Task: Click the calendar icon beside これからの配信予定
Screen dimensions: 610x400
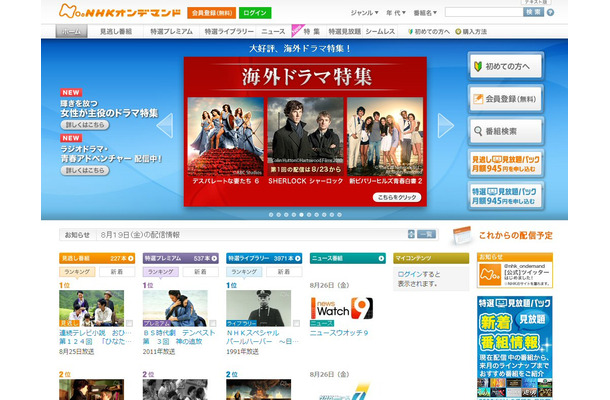Action: click(462, 235)
